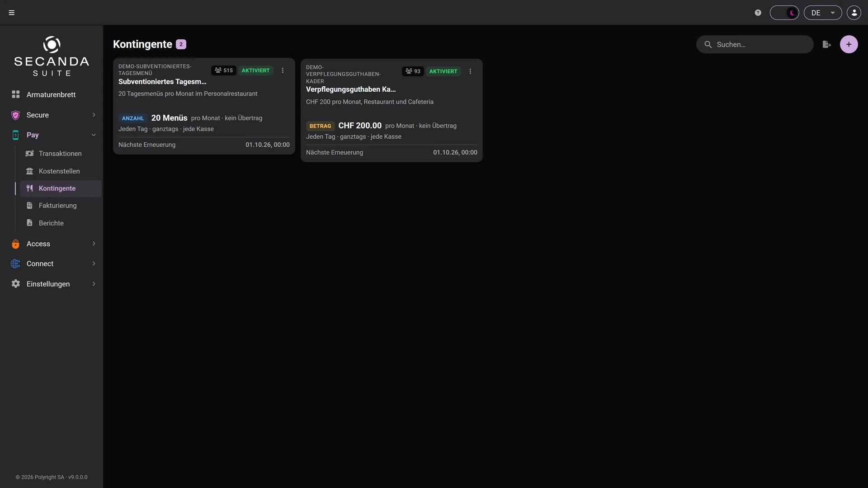
Task: Add a new Kontingent with plus button
Action: (x=849, y=44)
